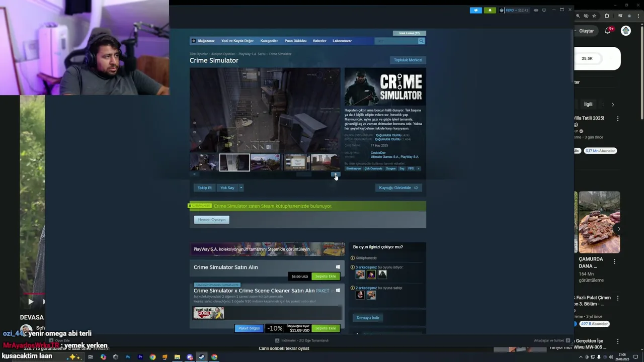Click the Steam store search field
The image size is (644, 362).
[396, 41]
